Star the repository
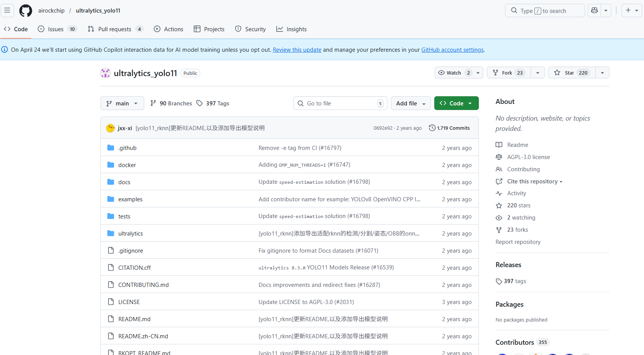Image resolution: width=644 pixels, height=355 pixels. coord(572,73)
